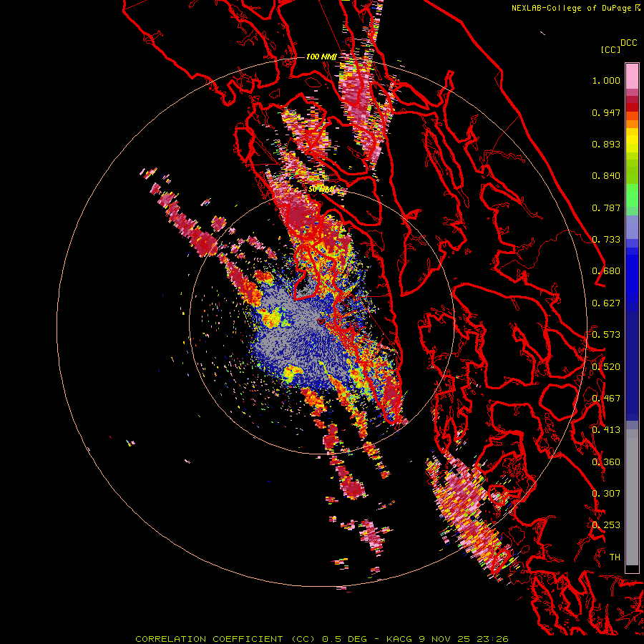Click the 0.520 color scale value
This screenshot has height=644, width=644.
coord(606,367)
